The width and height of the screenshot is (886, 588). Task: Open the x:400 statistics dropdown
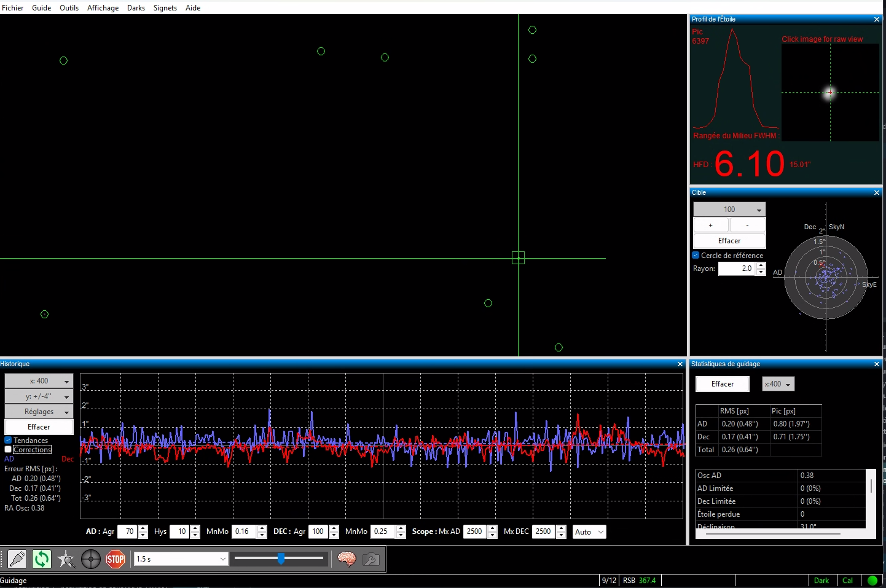pos(778,384)
